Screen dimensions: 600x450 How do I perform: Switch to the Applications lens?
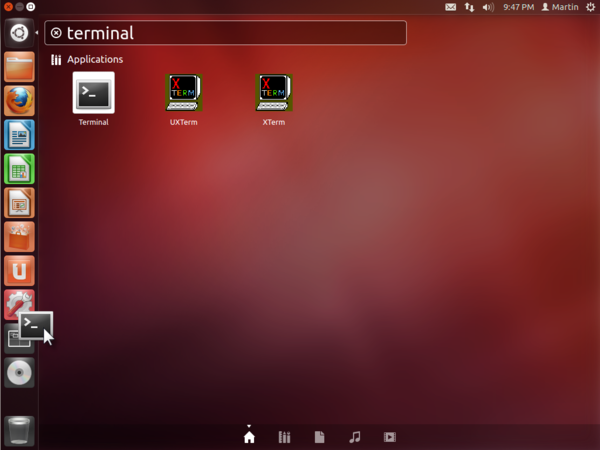point(284,437)
